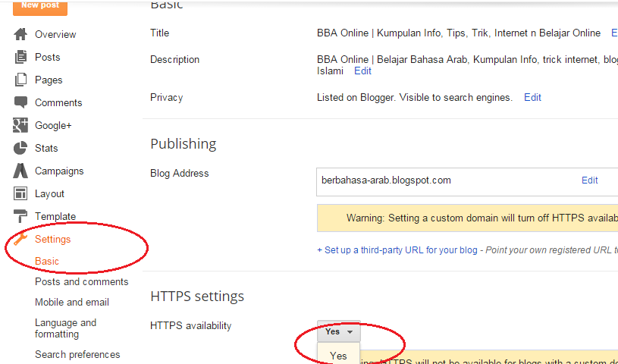The image size is (618, 364).
Task: Edit the blog Description
Action: coord(362,71)
